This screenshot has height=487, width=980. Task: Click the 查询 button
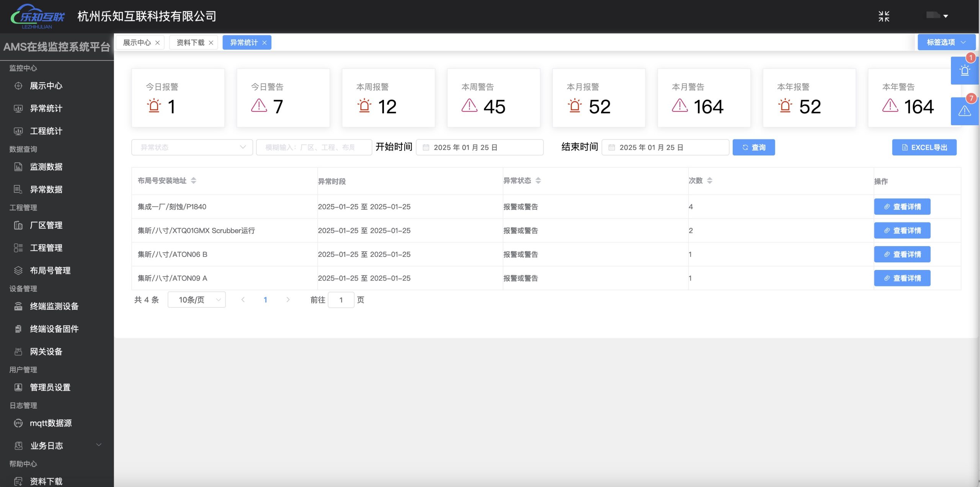[754, 147]
